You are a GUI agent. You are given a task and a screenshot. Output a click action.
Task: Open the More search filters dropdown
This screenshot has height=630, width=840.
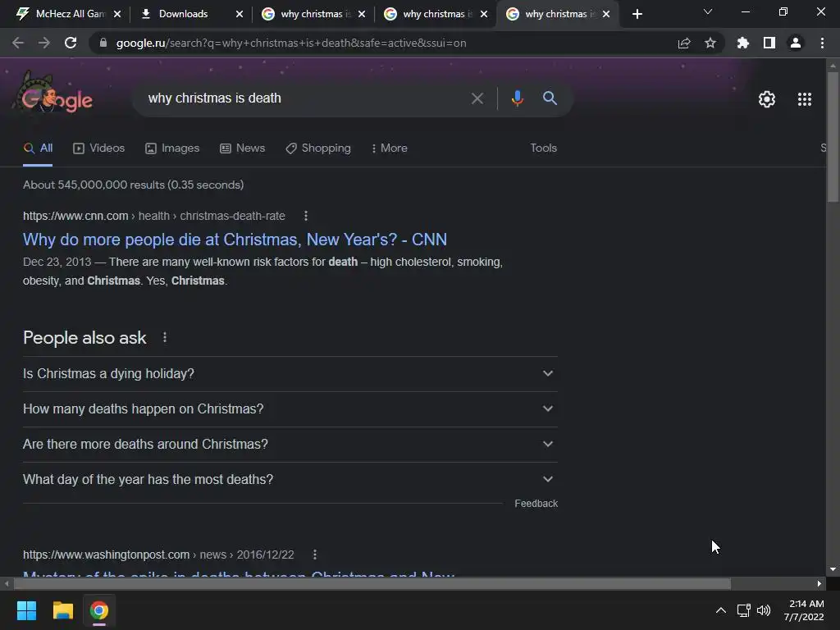(x=389, y=148)
